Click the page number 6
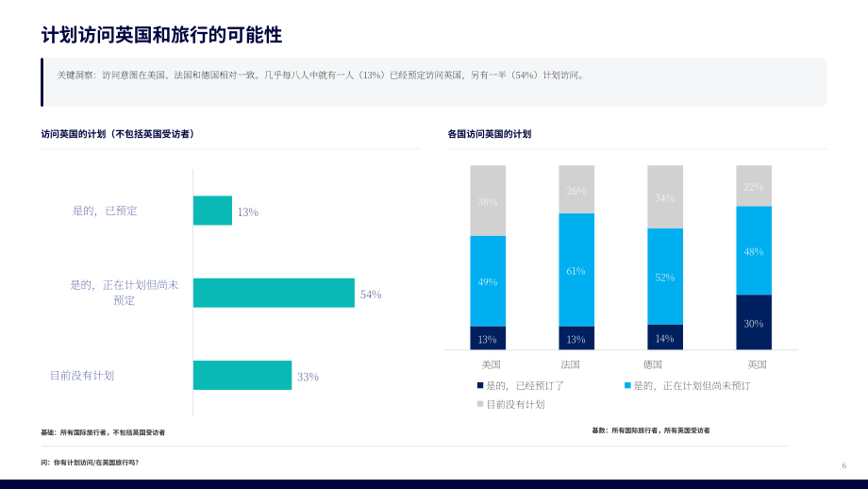The height and width of the screenshot is (489, 868). coord(844,465)
